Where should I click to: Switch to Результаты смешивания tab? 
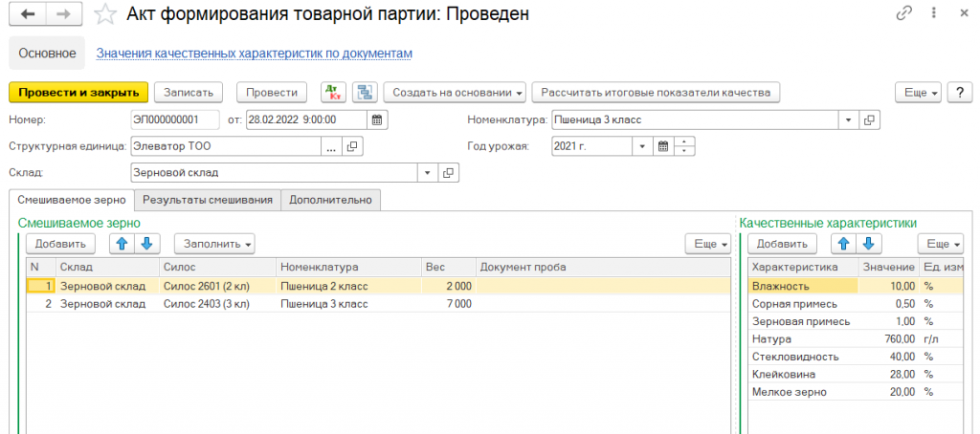pos(208,199)
